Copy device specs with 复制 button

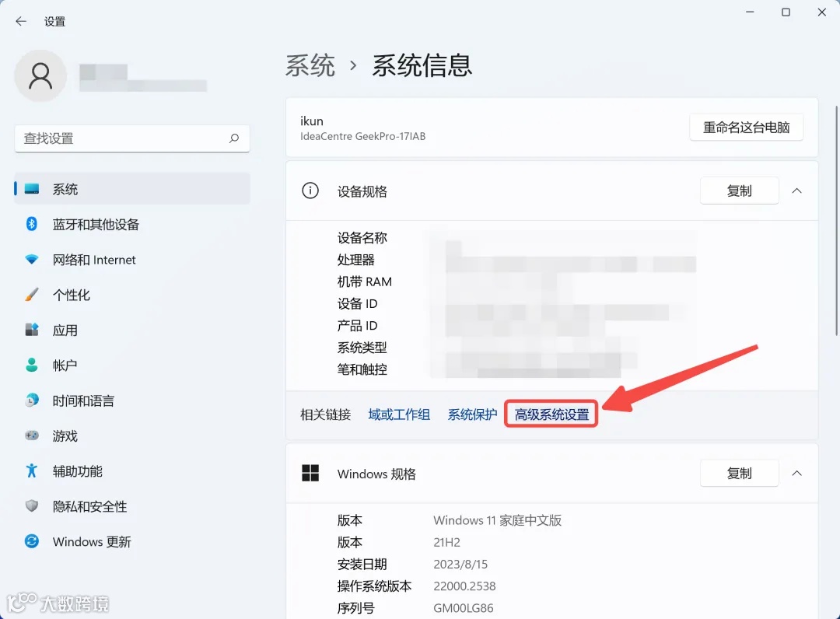coord(740,191)
